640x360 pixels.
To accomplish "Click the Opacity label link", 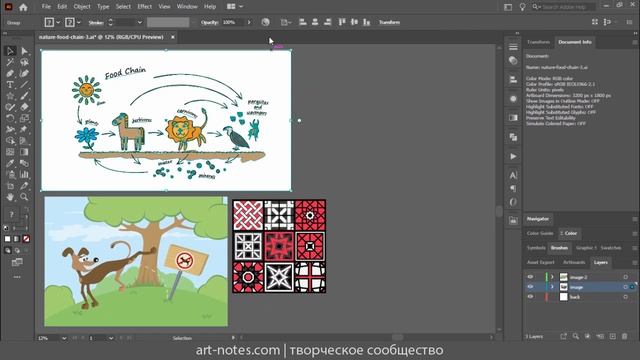I will coord(209,22).
